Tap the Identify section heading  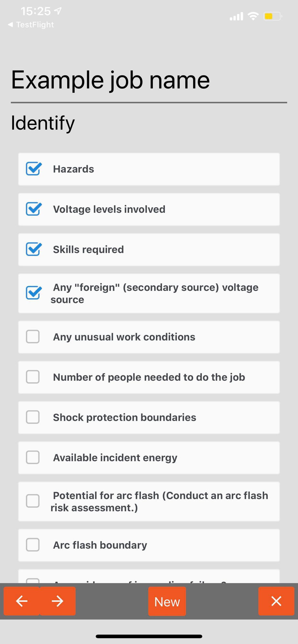coord(43,123)
